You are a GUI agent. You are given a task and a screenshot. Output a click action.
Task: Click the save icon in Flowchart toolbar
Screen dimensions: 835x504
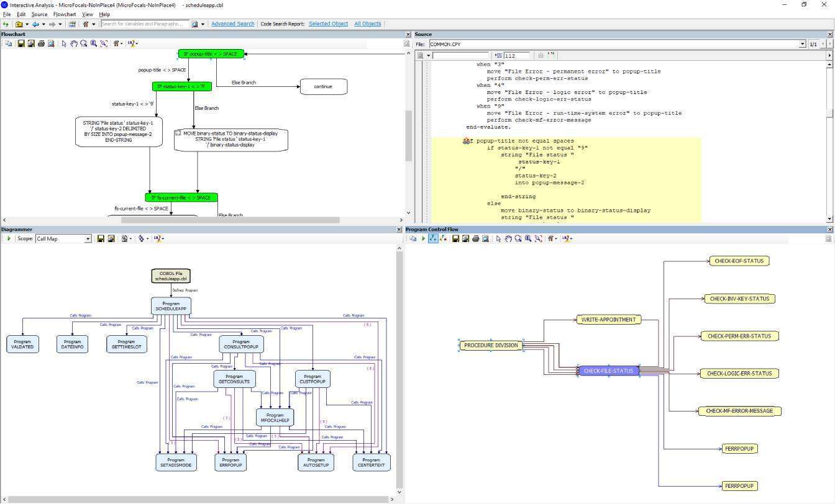(21, 43)
